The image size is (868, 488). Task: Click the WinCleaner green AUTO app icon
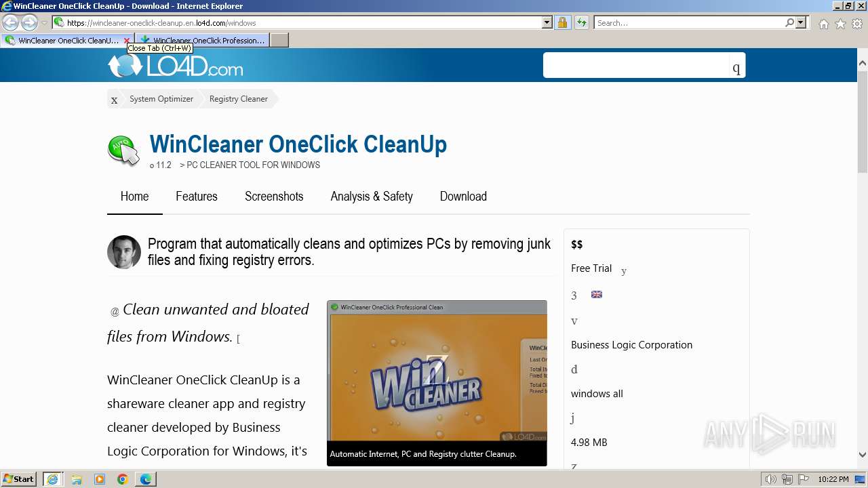[124, 150]
